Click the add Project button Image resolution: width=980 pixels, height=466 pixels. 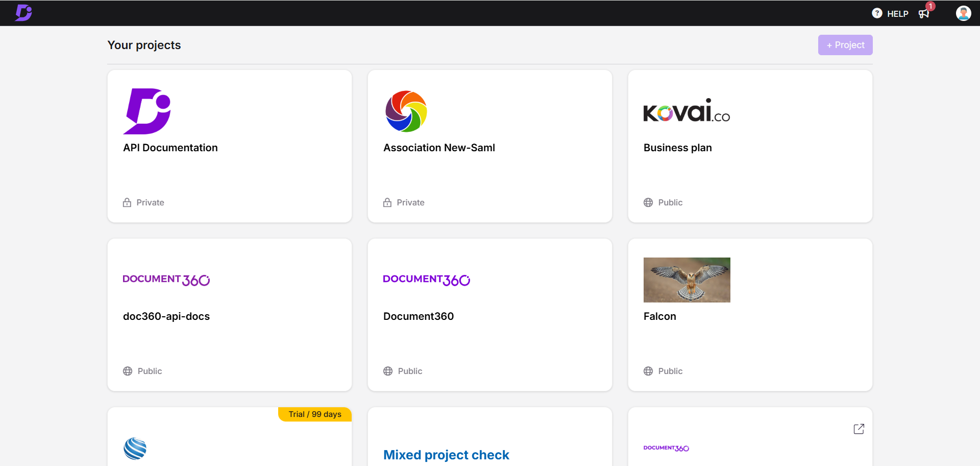pos(845,45)
